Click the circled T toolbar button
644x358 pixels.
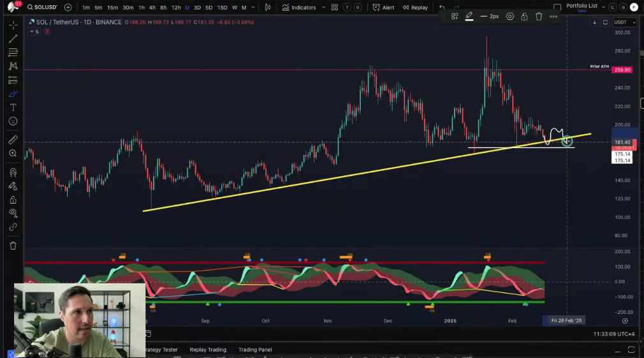347,8
